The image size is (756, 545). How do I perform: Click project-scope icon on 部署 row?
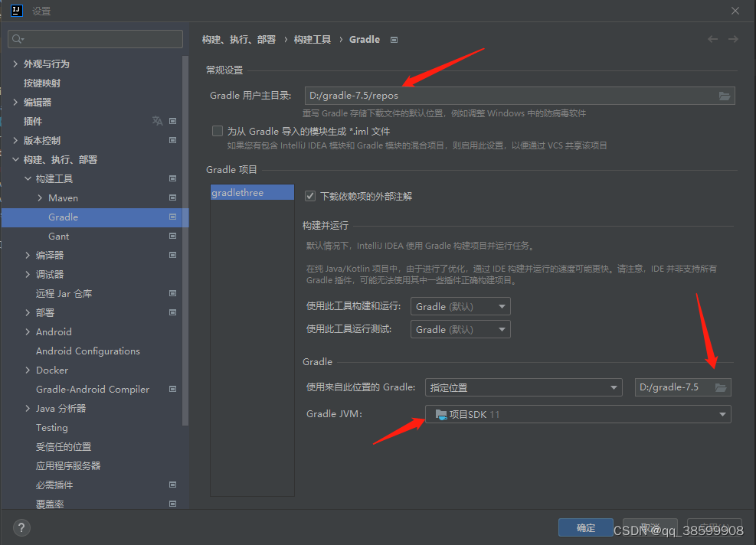pos(172,312)
